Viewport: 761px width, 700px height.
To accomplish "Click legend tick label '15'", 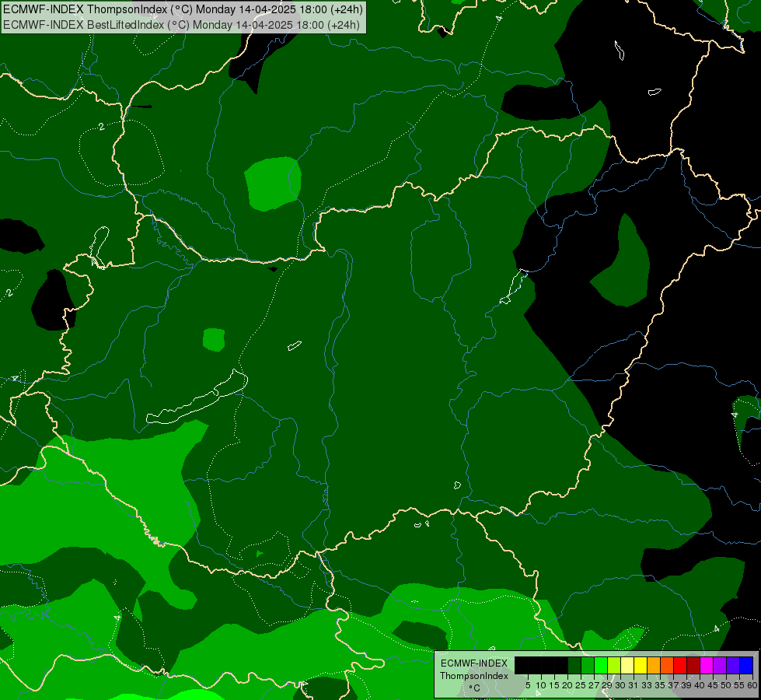I will pos(554,685).
